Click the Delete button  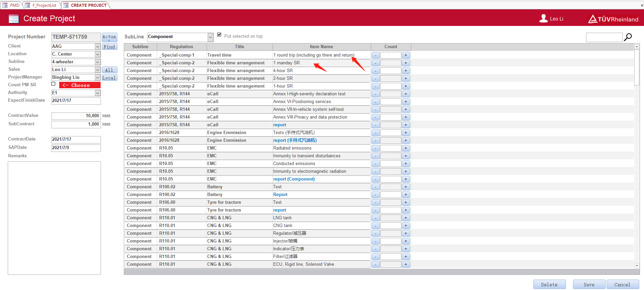[549, 285]
